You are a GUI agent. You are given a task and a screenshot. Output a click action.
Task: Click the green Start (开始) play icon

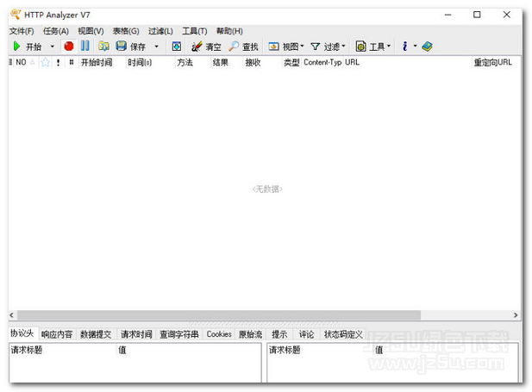pos(16,47)
